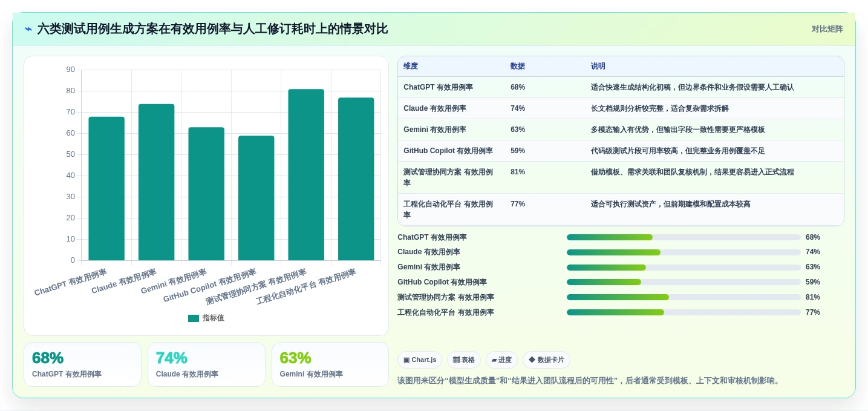
Task: Click description 代码级测试片段可用率较高
Action: point(678,151)
